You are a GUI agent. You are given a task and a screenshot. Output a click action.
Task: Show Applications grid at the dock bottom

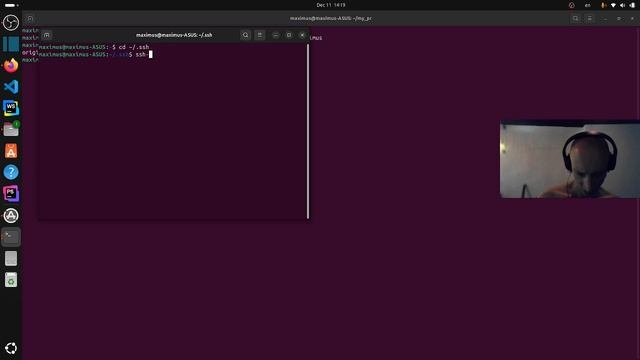click(x=11, y=348)
